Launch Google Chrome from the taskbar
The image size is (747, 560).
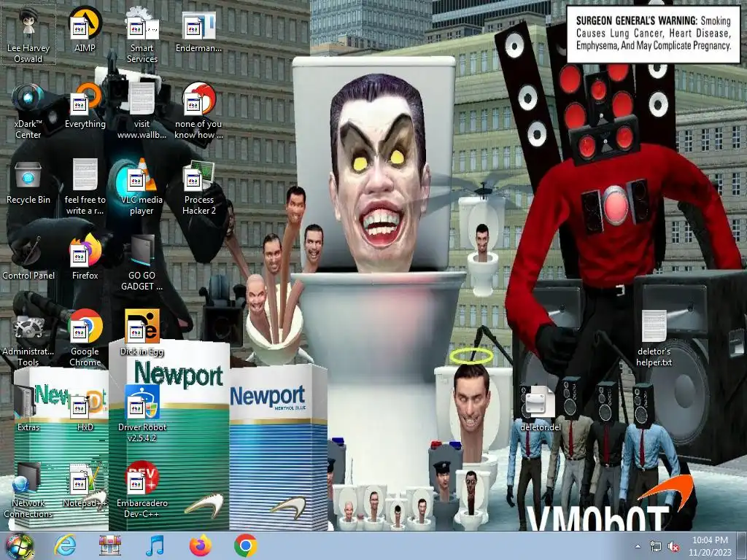click(x=245, y=545)
